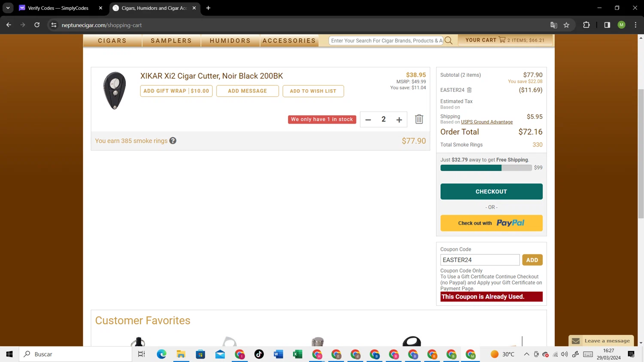The width and height of the screenshot is (644, 362).
Task: Expand tab search dropdown arrow
Action: (x=8, y=8)
